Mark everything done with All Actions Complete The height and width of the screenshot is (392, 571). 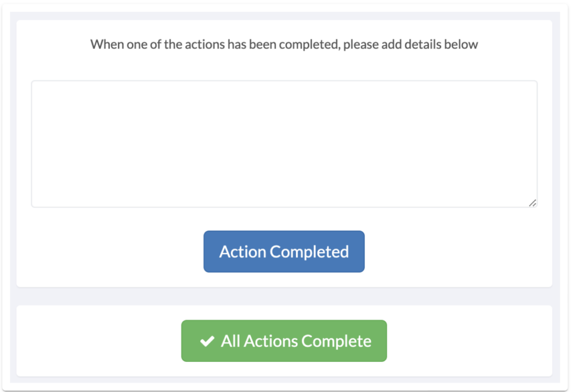click(284, 341)
